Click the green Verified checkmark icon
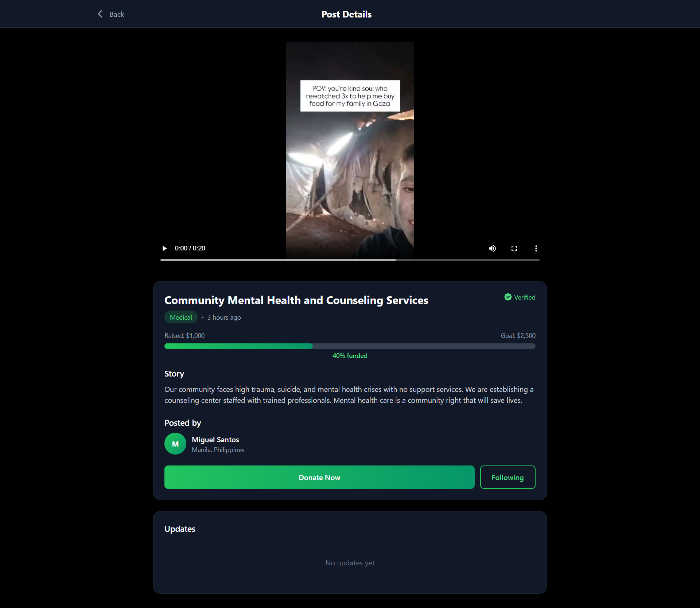Image resolution: width=700 pixels, height=608 pixels. pyautogui.click(x=508, y=297)
